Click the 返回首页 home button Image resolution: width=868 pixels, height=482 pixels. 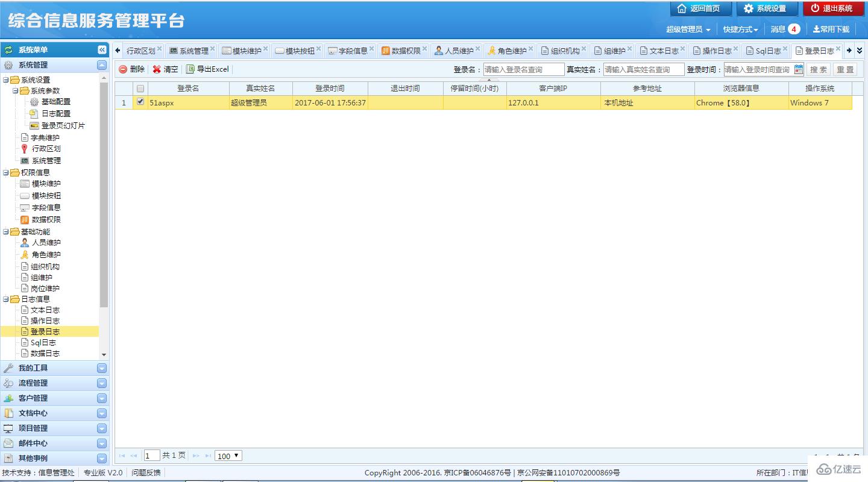[700, 8]
